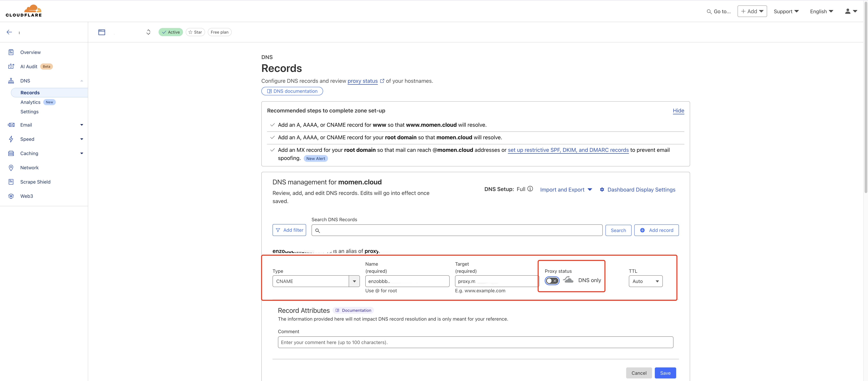Click the search magnifier inside DNS search field
Viewport: 868px width, 381px height.
click(x=317, y=231)
